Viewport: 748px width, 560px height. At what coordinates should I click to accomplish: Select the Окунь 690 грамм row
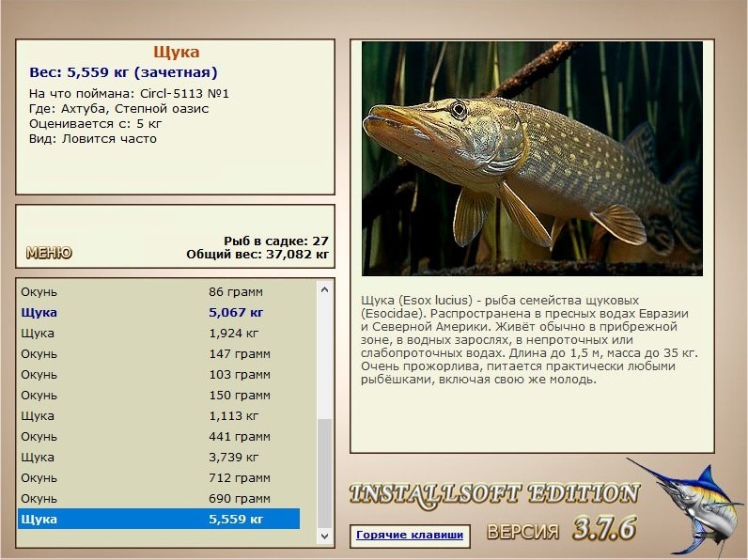tap(159, 499)
